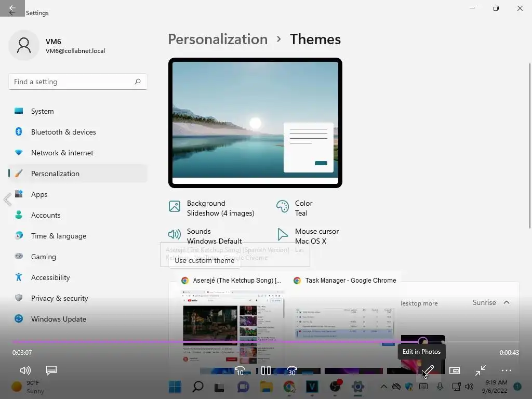Click the network tray icon
This screenshot has height=399, width=532.
tap(456, 387)
